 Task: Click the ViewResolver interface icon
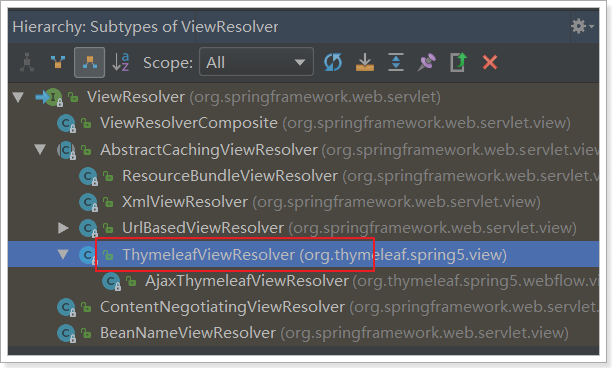point(53,97)
